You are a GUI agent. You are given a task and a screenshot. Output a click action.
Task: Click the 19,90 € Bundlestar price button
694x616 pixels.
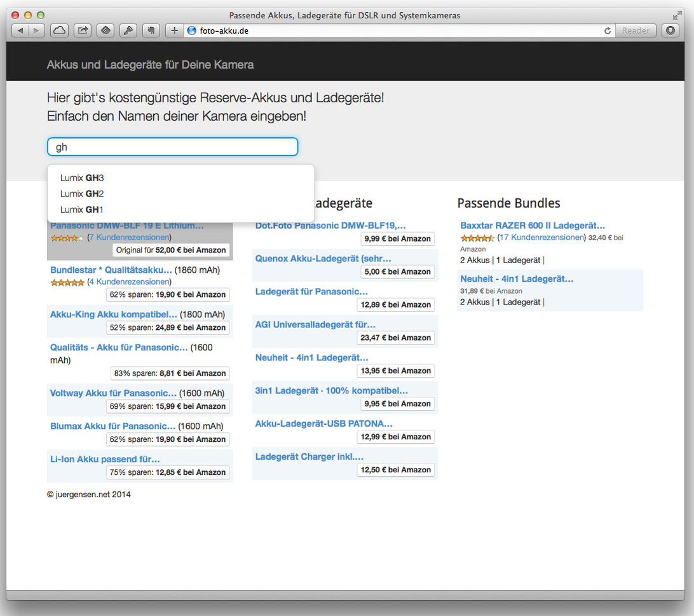(x=168, y=294)
